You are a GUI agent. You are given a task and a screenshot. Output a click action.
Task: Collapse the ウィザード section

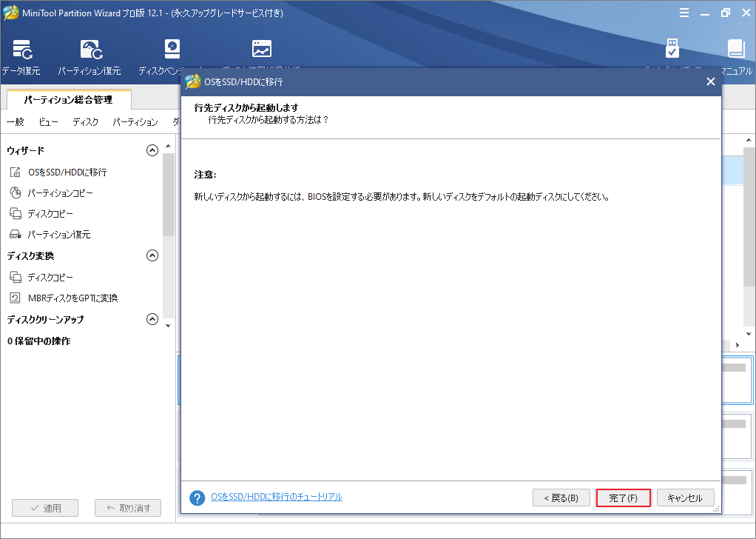pos(152,150)
